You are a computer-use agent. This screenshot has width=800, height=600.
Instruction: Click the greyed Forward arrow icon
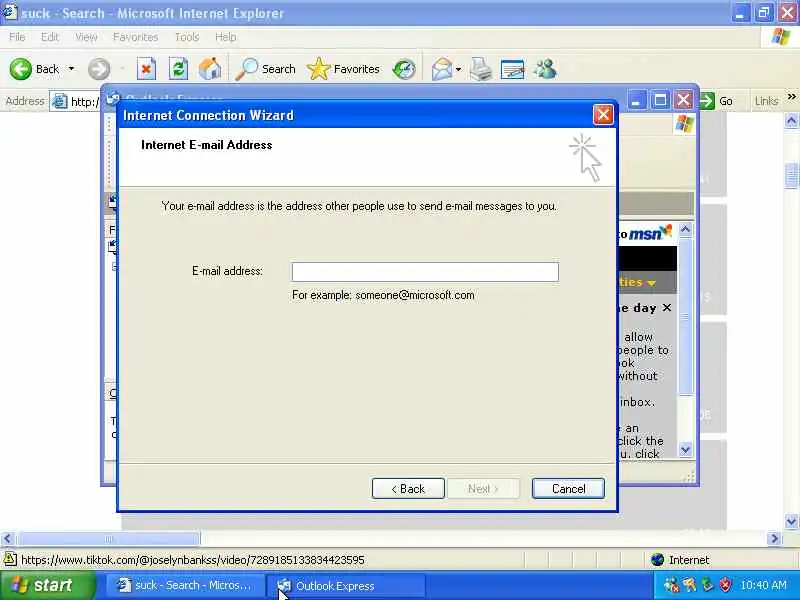point(99,69)
